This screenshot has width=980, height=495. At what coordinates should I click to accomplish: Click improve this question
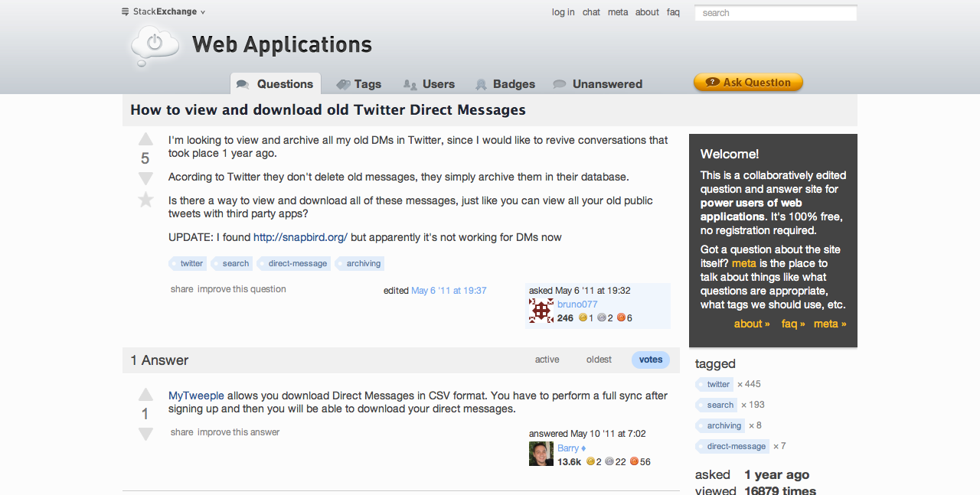242,289
